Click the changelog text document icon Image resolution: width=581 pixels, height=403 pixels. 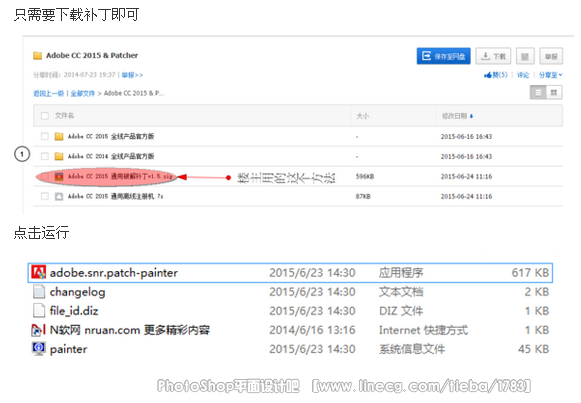coord(39,292)
